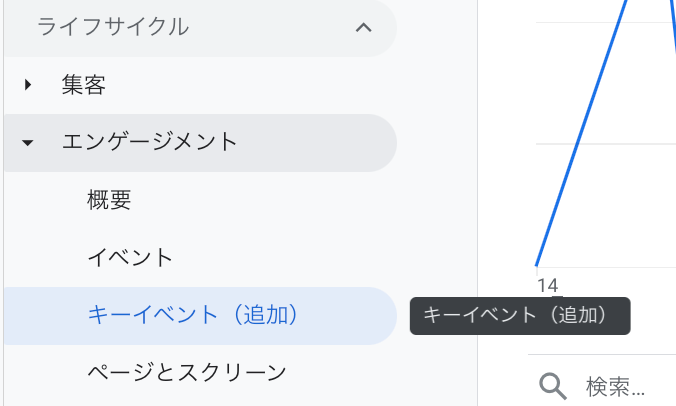Viewport: 676px width, 406px height.
Task: Open the 概要 report
Action: [109, 200]
